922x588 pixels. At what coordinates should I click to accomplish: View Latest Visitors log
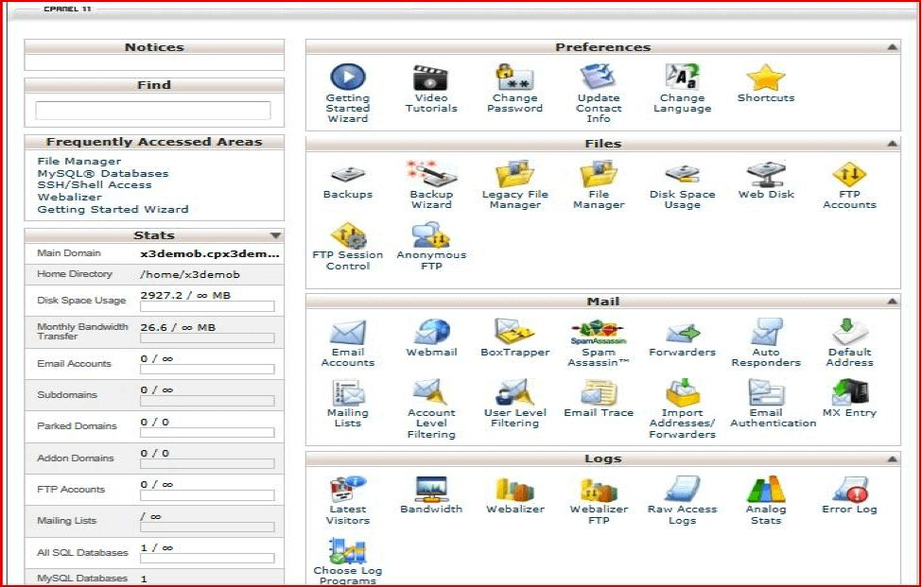point(347,489)
